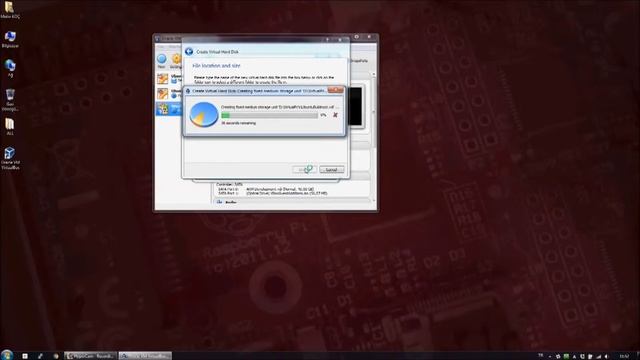
Task: Click the TR language indicator in the taskbar
Action: tap(541, 356)
